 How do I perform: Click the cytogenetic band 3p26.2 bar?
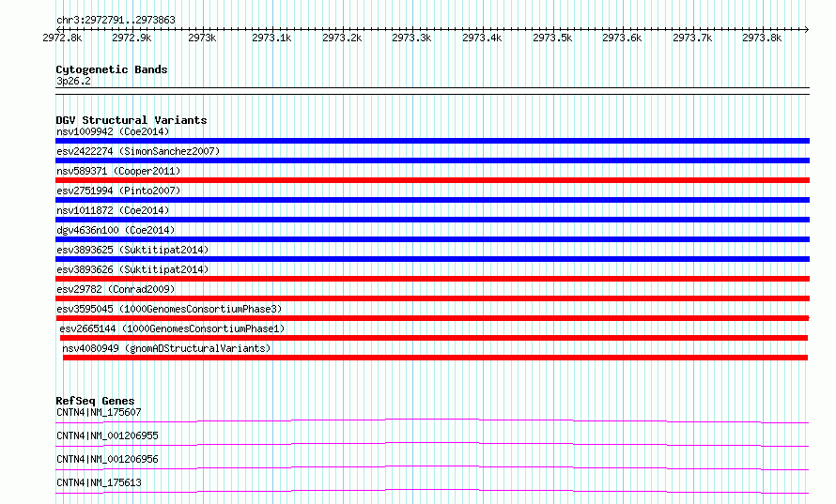tap(432, 91)
